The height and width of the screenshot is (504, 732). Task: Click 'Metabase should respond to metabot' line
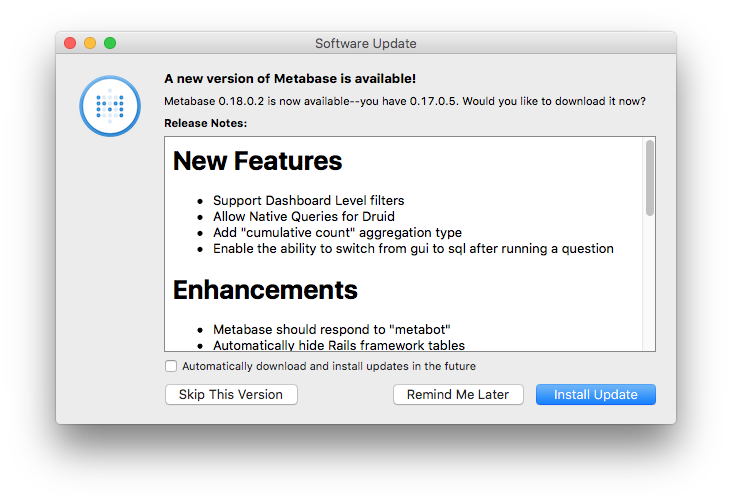pyautogui.click(x=331, y=329)
